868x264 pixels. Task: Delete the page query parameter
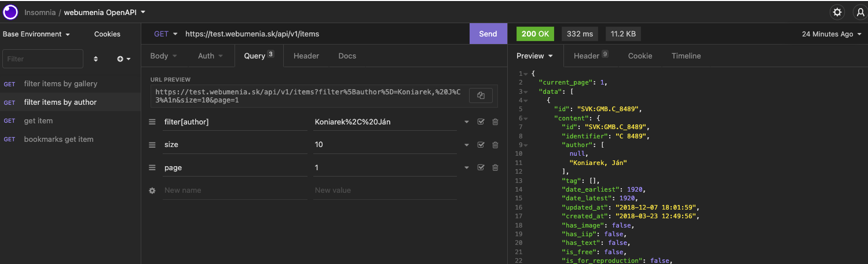(x=495, y=168)
